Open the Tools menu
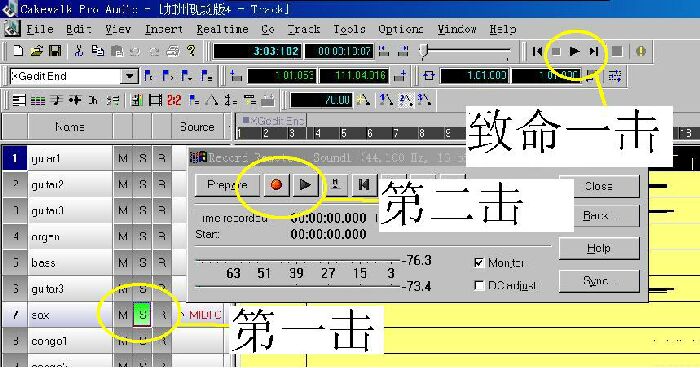The image size is (700, 368). [x=349, y=29]
